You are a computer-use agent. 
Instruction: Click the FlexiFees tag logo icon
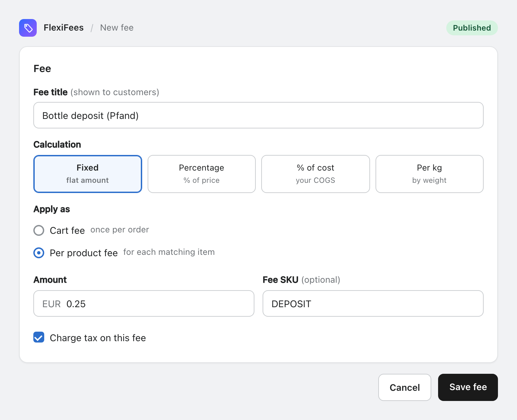tap(28, 28)
